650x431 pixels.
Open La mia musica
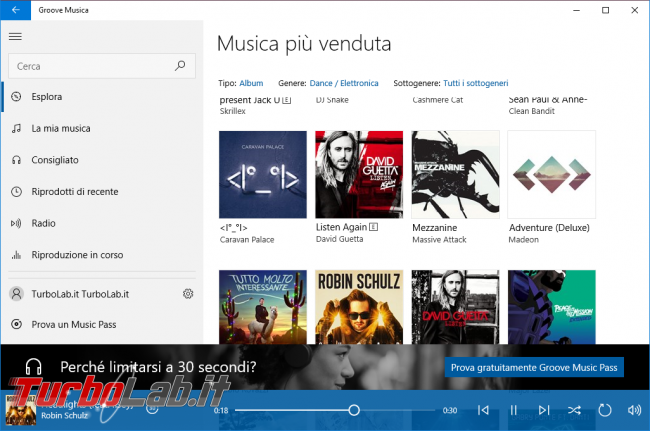(102, 128)
